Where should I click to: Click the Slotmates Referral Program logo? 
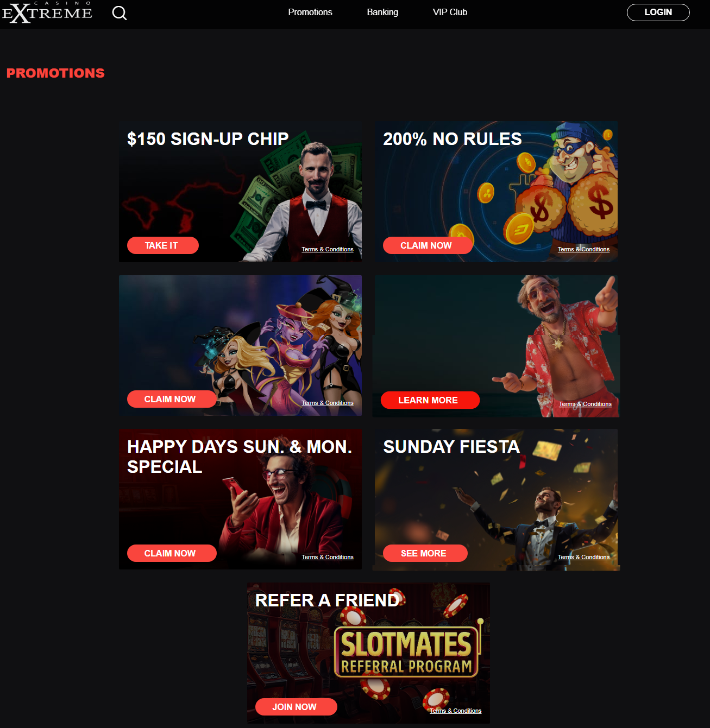coord(406,652)
